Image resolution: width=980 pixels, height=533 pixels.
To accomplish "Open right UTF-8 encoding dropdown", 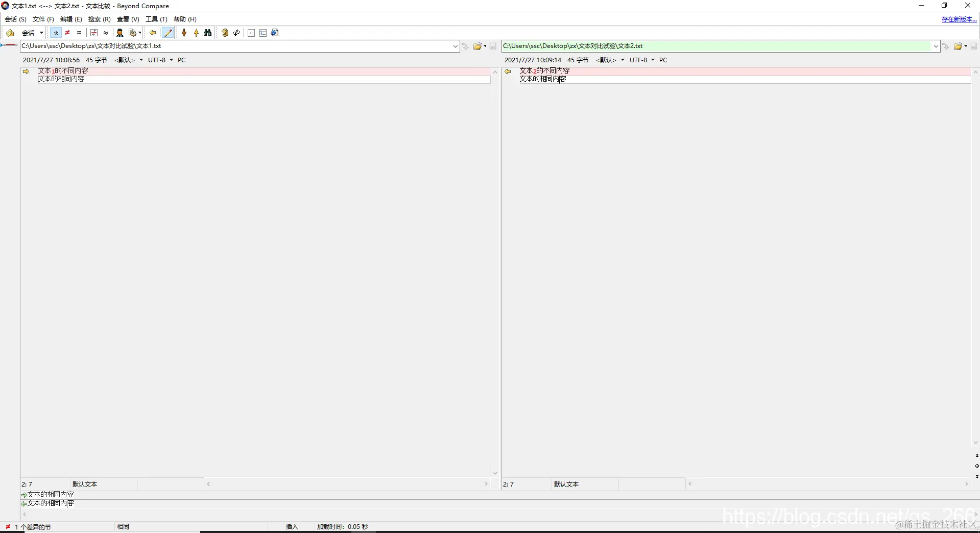I will click(642, 60).
